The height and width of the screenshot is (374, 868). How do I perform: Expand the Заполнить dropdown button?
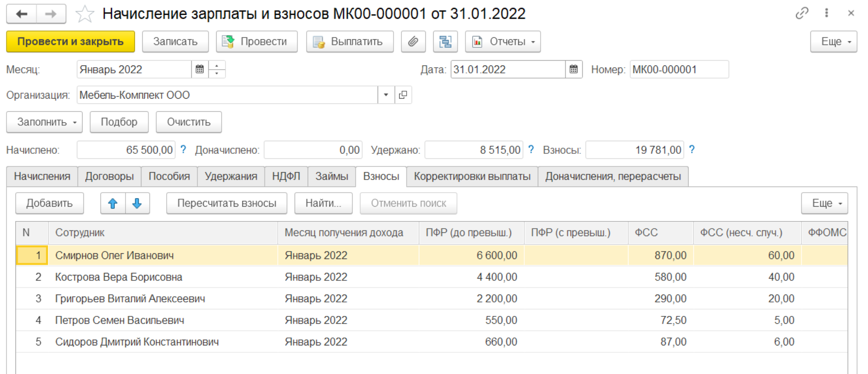tap(45, 122)
